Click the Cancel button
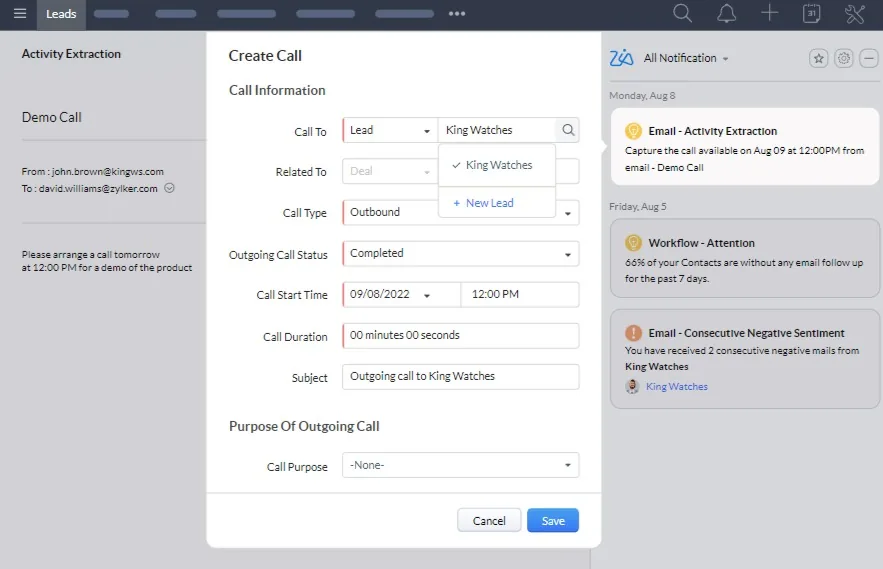Viewport: 883px width, 569px height. click(489, 521)
